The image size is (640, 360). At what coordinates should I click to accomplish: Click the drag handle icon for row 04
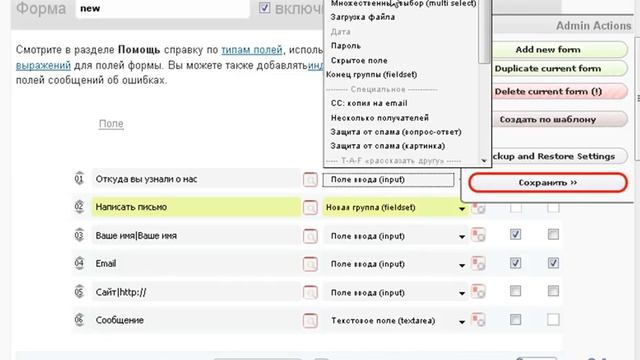pyautogui.click(x=79, y=263)
